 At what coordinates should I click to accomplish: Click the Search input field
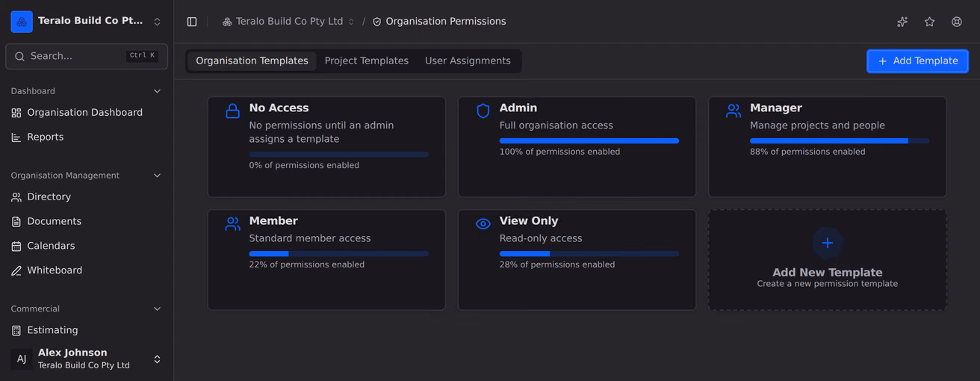pyautogui.click(x=87, y=56)
